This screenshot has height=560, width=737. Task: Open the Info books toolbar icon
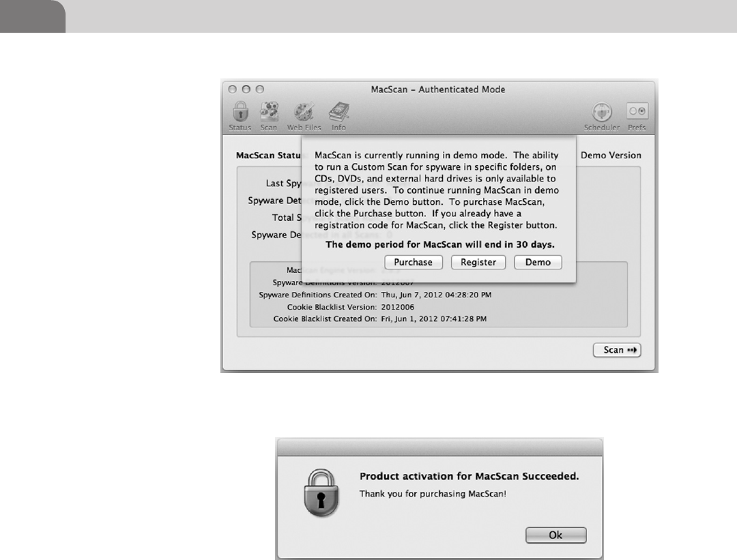(339, 116)
